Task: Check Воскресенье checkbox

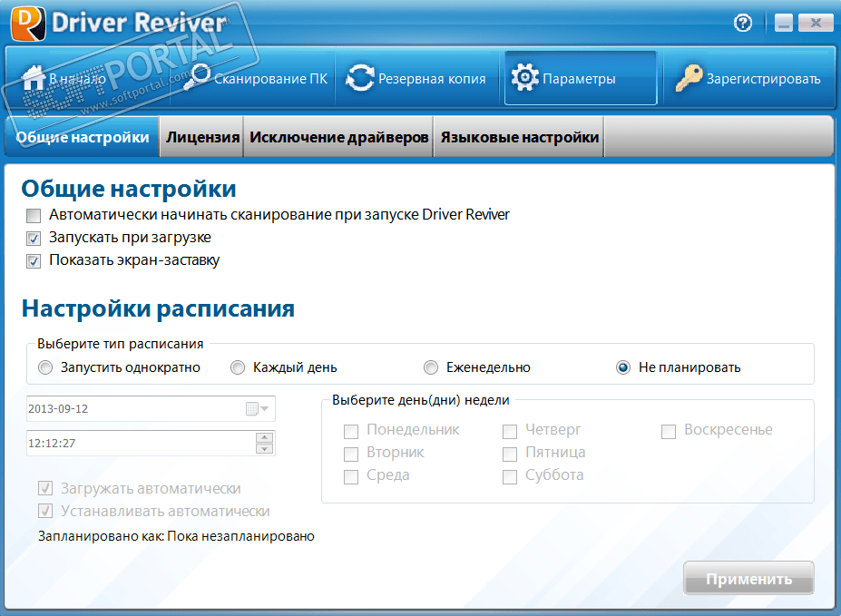Action: tap(669, 432)
